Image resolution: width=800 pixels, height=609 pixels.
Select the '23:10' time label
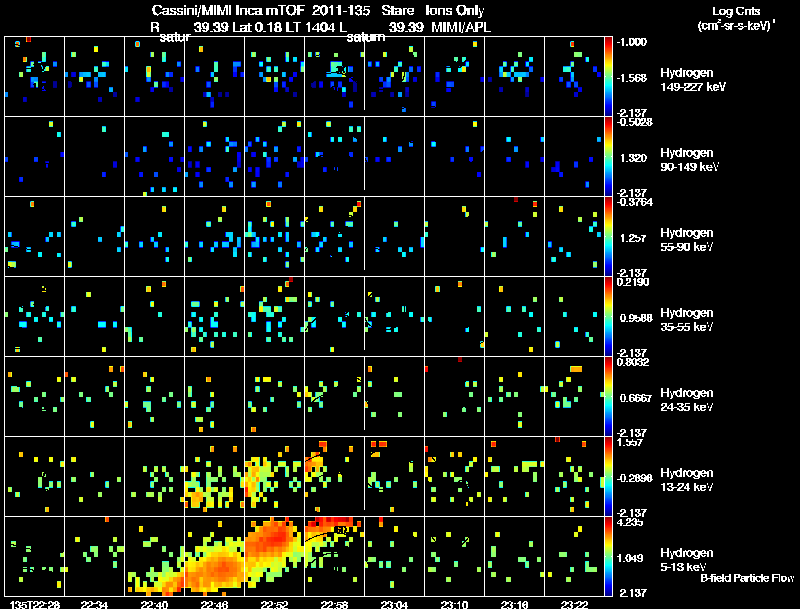(454, 604)
